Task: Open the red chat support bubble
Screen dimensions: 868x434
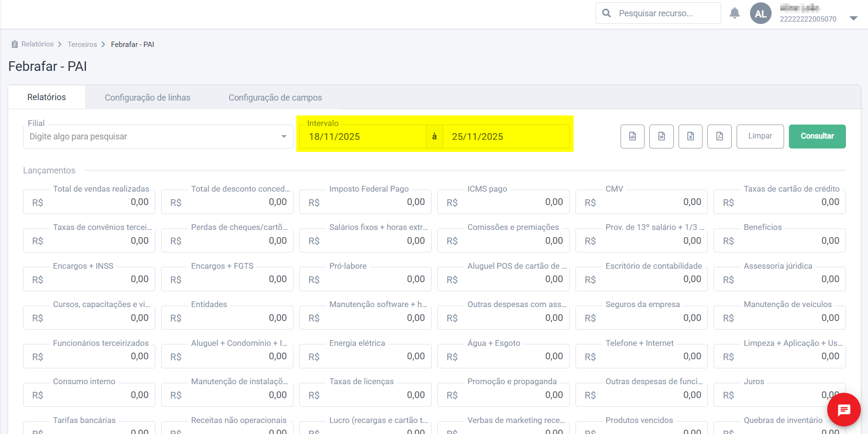Action: coord(844,410)
